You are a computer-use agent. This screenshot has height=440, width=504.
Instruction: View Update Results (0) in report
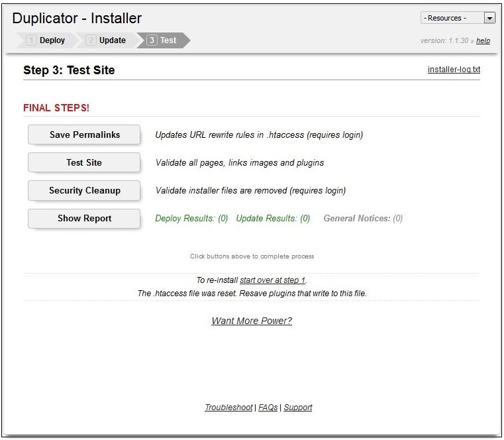[273, 218]
